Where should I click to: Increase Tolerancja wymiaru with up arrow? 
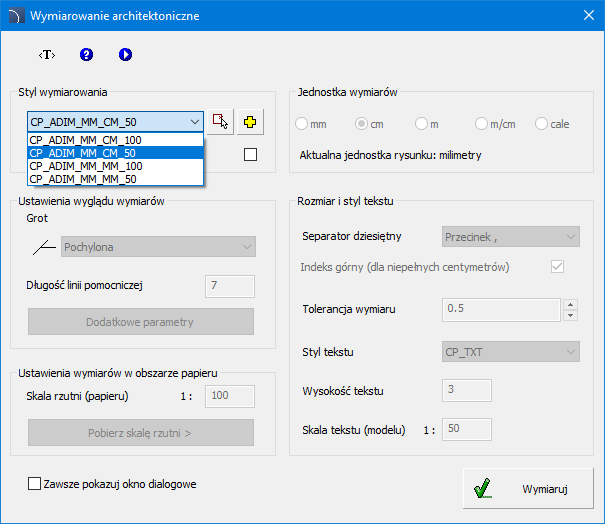point(570,304)
